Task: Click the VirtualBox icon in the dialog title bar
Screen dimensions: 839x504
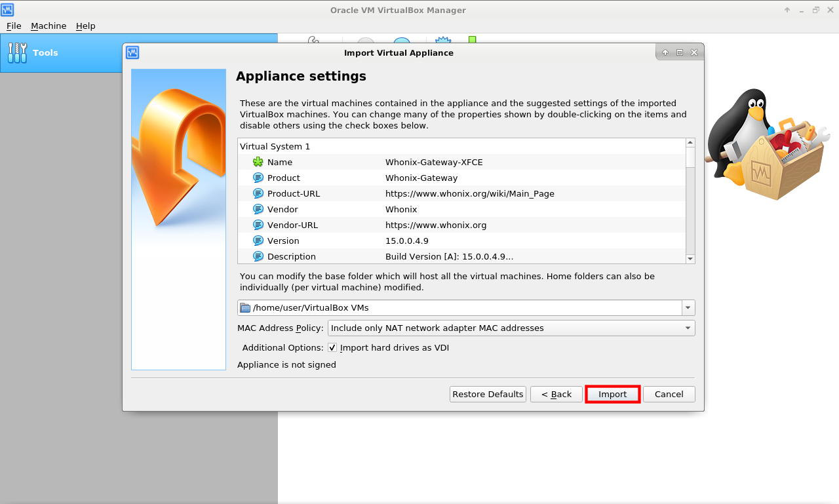Action: (132, 52)
